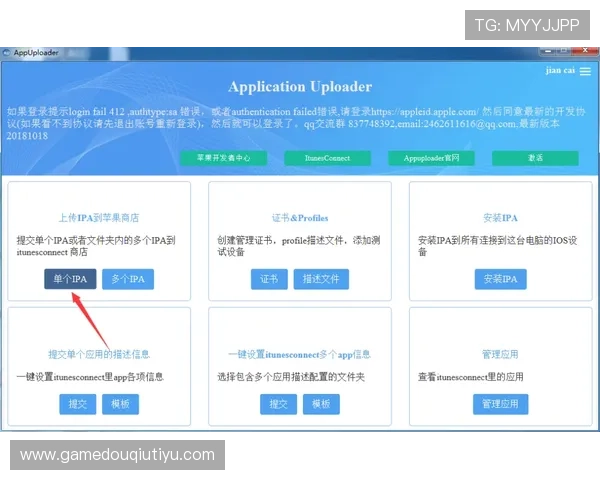Select the 管理应用 card heading
This screenshot has width=600, height=480.
point(500,354)
